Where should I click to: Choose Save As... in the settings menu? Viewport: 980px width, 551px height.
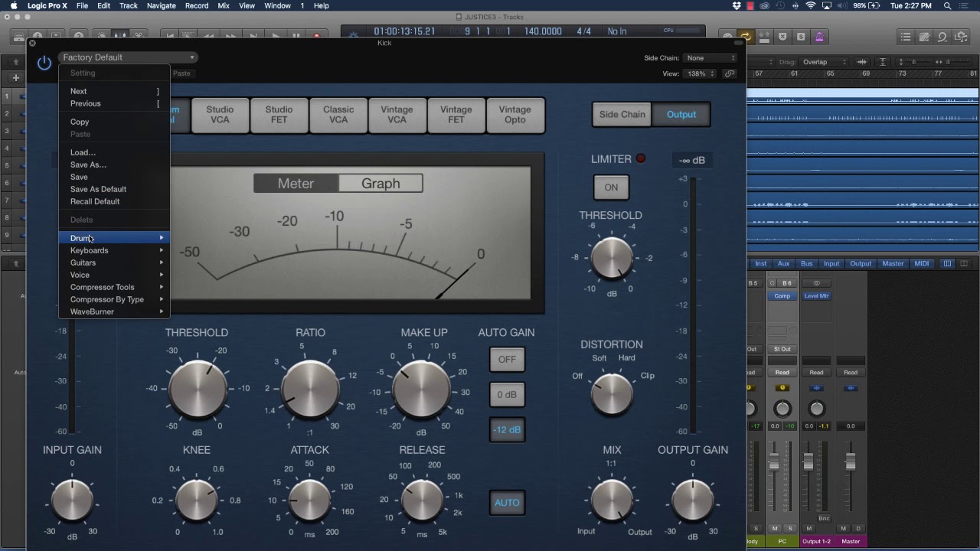[x=114, y=165]
